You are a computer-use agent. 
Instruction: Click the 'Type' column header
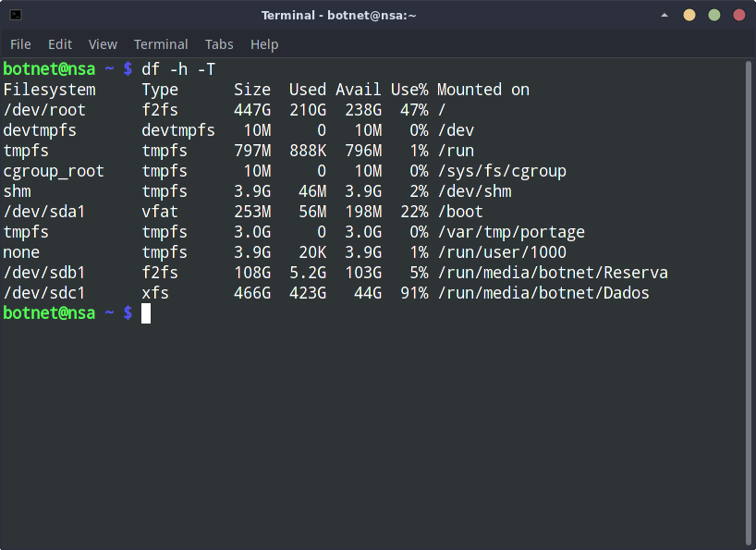pos(160,91)
